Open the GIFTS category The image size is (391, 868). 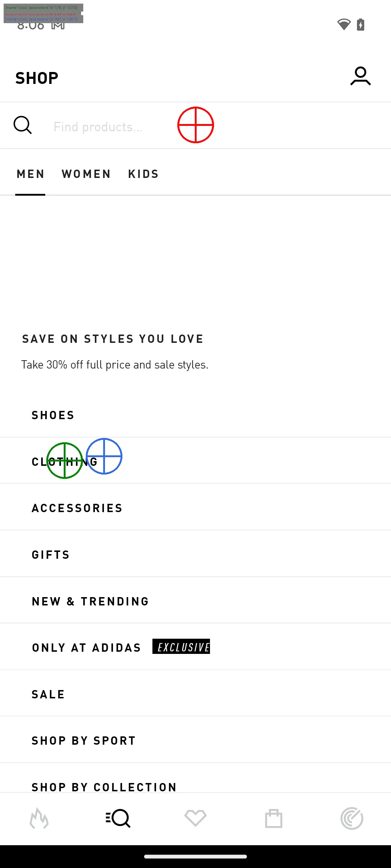click(x=51, y=555)
